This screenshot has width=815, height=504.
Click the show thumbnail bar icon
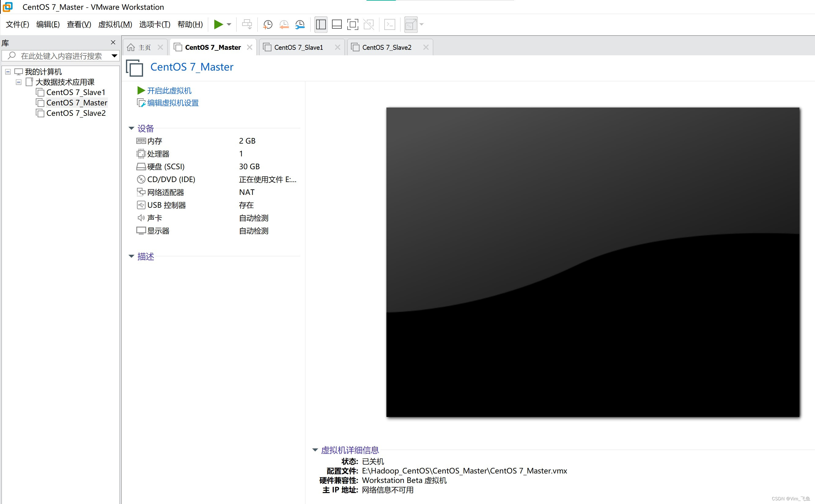[x=337, y=24]
